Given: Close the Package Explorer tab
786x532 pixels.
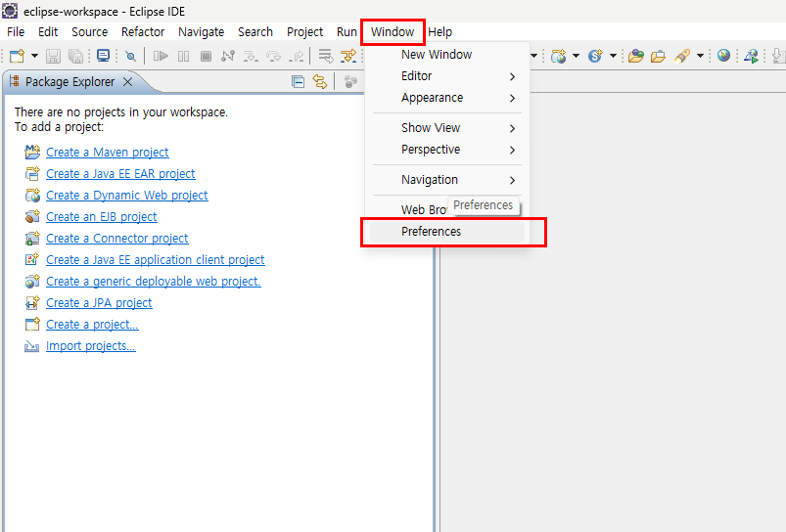Looking at the screenshot, I should pos(128,81).
